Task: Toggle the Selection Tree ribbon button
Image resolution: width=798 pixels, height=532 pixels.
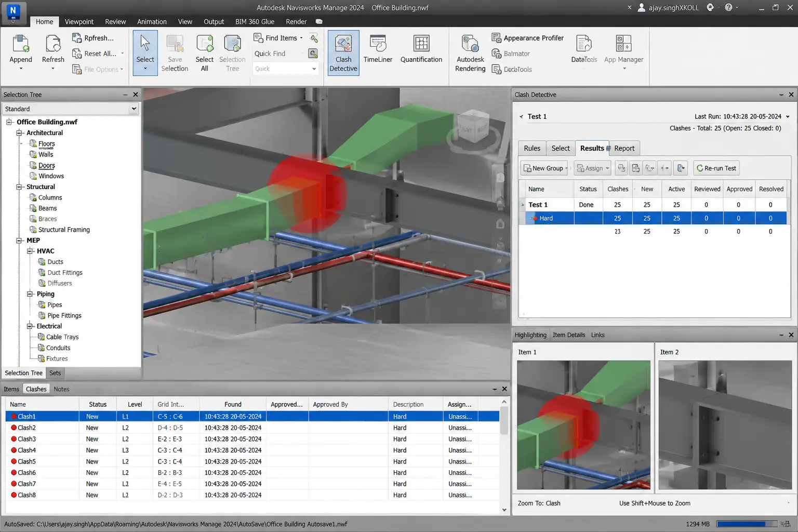Action: coord(232,53)
